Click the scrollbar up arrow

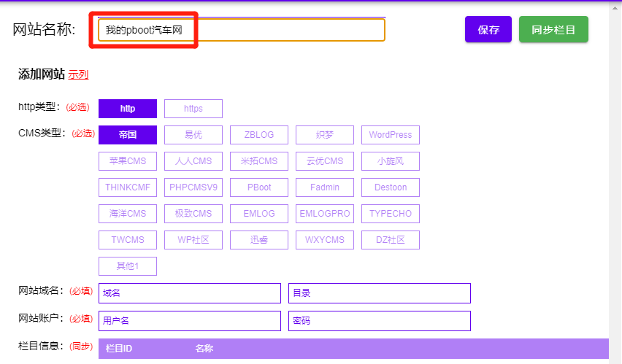pos(615,7)
